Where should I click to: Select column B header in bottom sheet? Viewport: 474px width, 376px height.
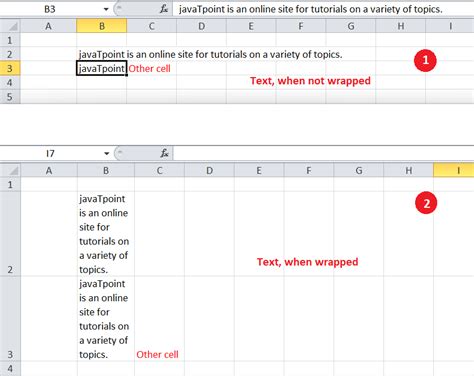click(x=106, y=170)
